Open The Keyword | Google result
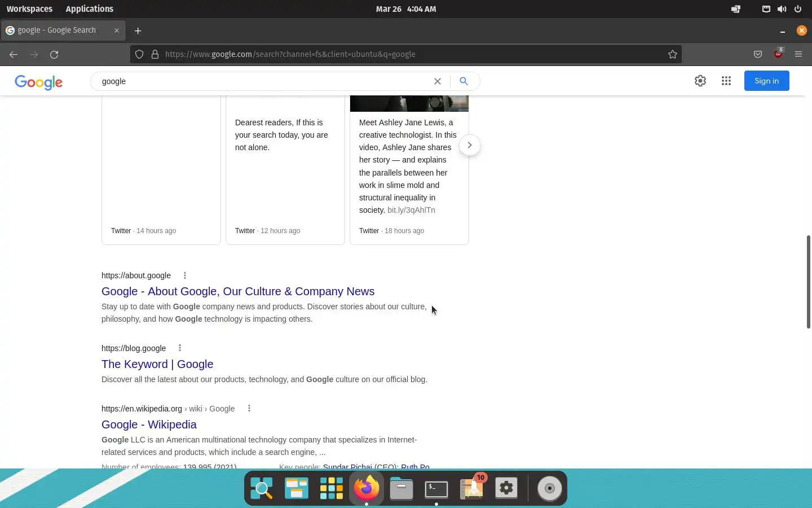Image resolution: width=812 pixels, height=508 pixels. point(157,364)
